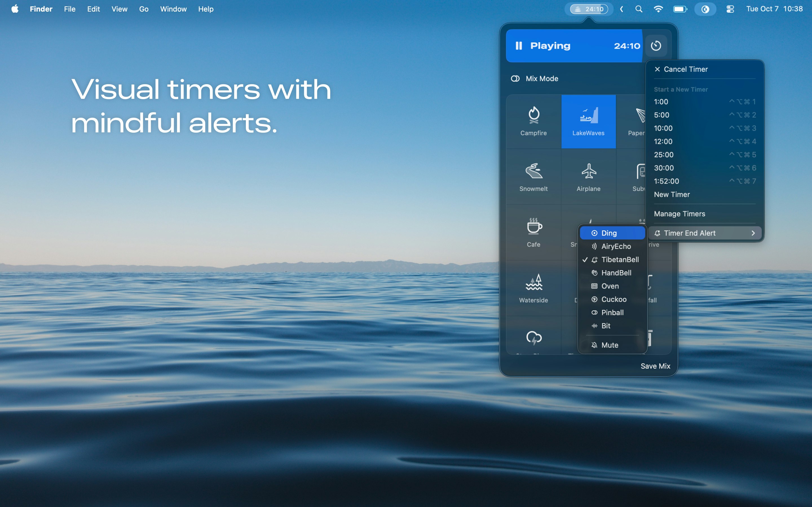Image resolution: width=812 pixels, height=507 pixels.
Task: Pause playback with the pause button
Action: click(x=519, y=46)
